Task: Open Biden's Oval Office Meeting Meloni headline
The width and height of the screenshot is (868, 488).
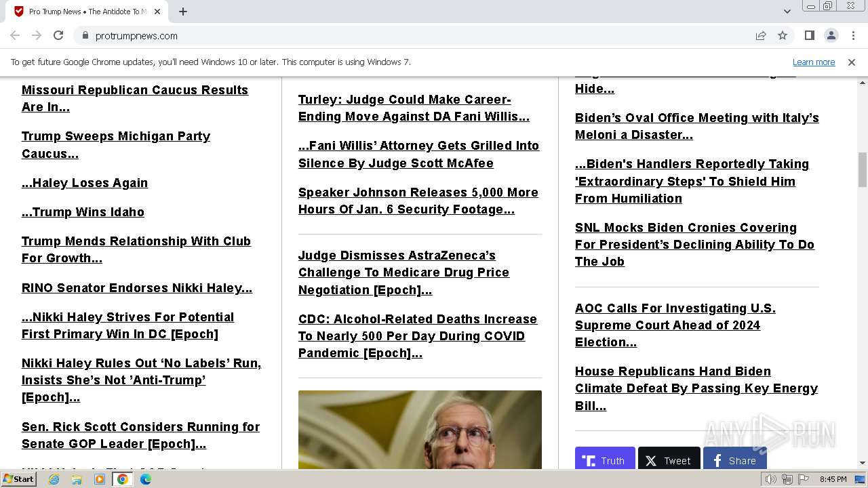Action: [x=697, y=126]
